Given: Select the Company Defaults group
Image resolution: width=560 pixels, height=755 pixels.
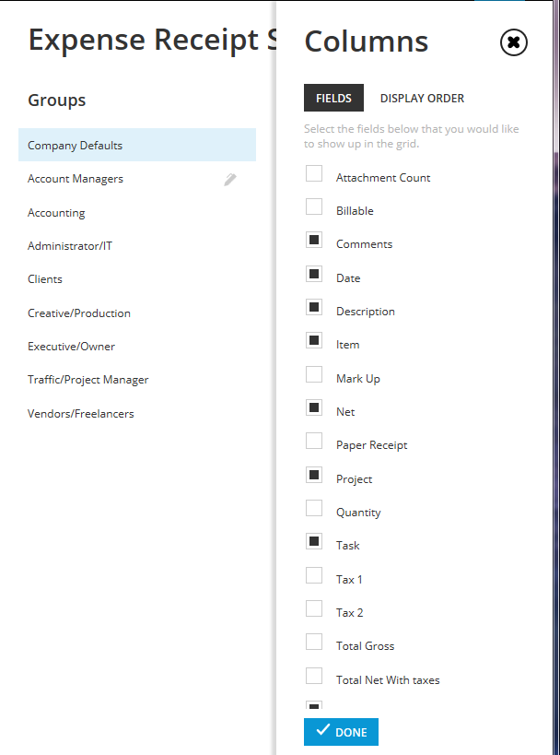Looking at the screenshot, I should pyautogui.click(x=137, y=145).
